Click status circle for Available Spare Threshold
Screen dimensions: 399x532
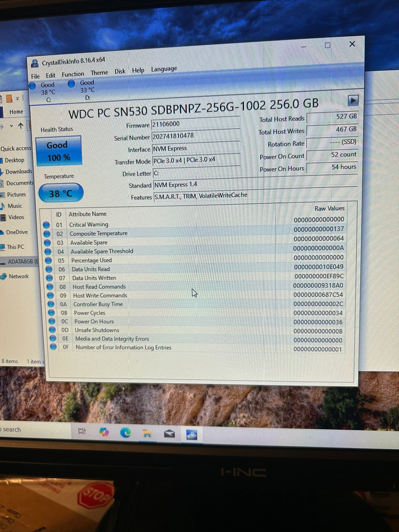click(x=48, y=252)
